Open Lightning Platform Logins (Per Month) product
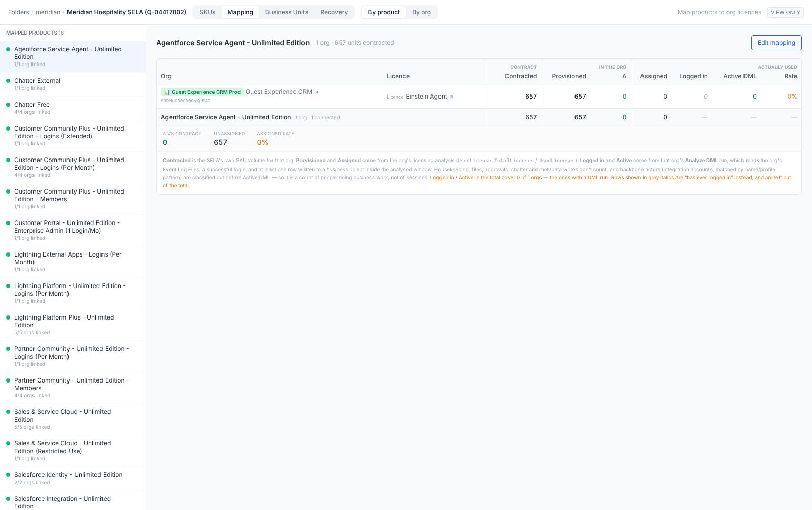Viewport: 812px width, 510px height. click(x=73, y=293)
